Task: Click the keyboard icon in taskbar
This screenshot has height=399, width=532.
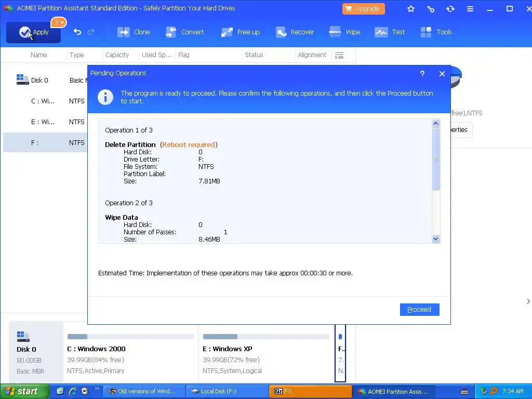Action: point(464,392)
